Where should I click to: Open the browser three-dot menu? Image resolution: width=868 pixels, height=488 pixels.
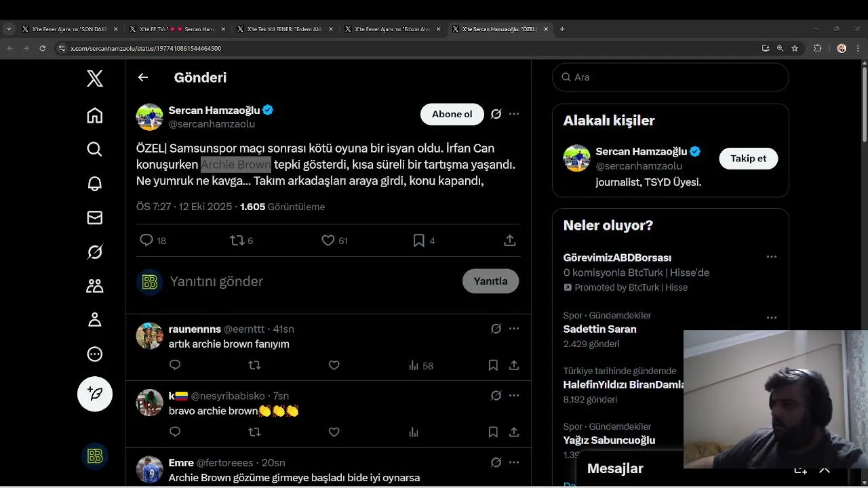click(x=859, y=48)
